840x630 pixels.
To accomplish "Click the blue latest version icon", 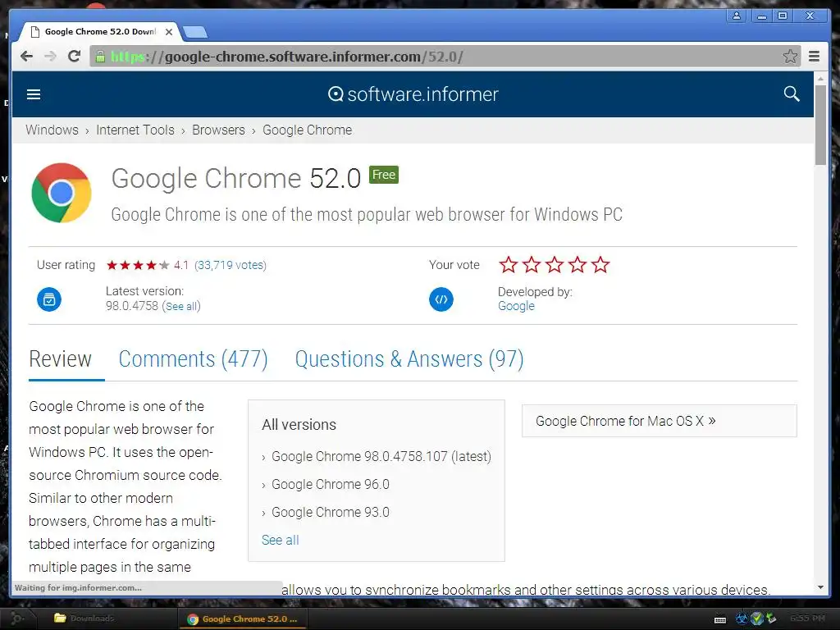I will (48, 299).
